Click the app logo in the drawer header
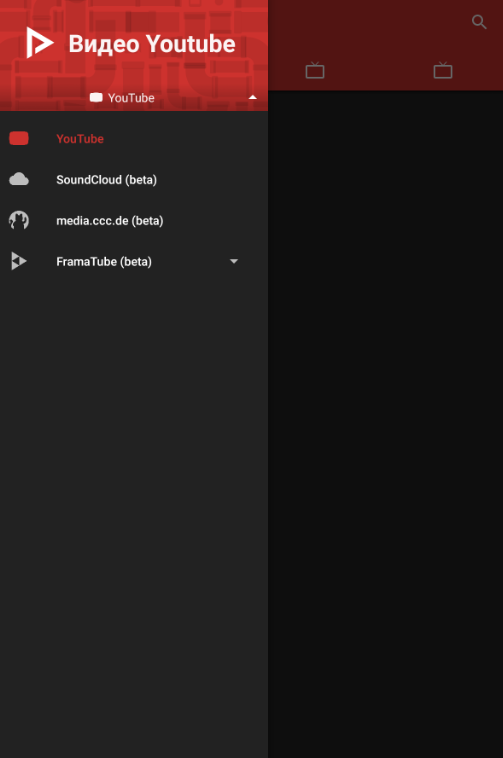The height and width of the screenshot is (758, 503). (40, 43)
